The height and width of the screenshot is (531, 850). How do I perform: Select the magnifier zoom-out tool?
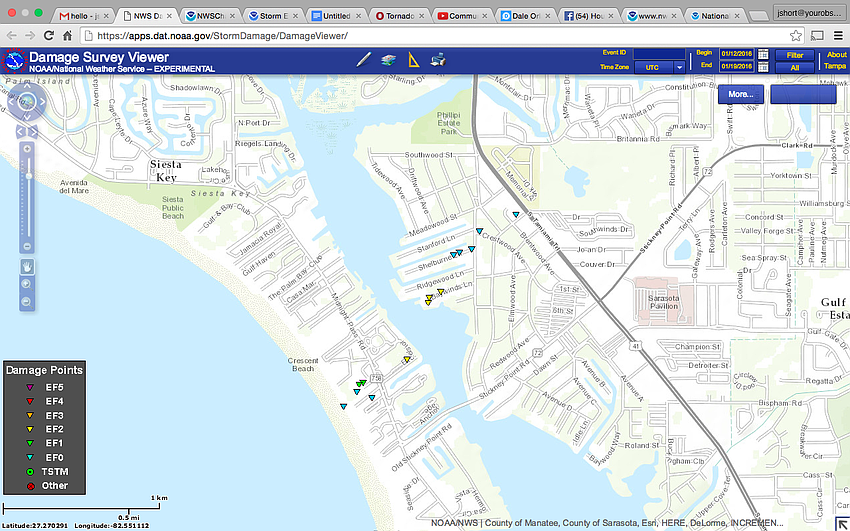pyautogui.click(x=27, y=302)
